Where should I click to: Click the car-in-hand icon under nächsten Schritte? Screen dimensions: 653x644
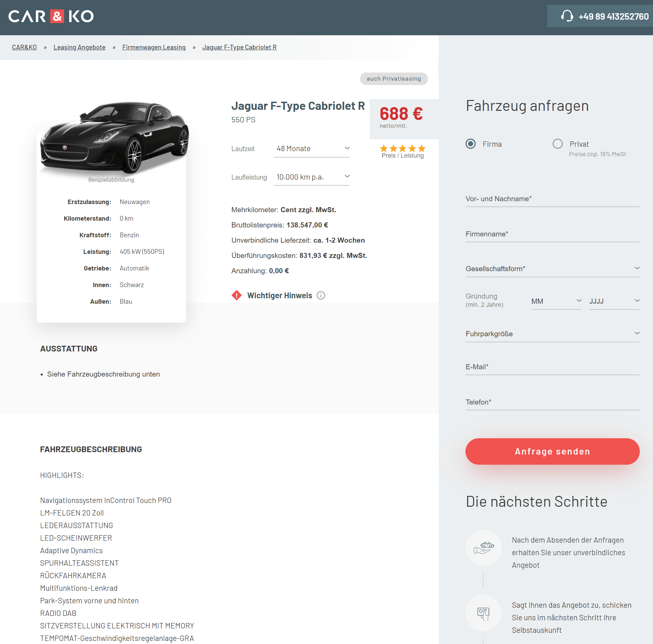click(x=483, y=548)
